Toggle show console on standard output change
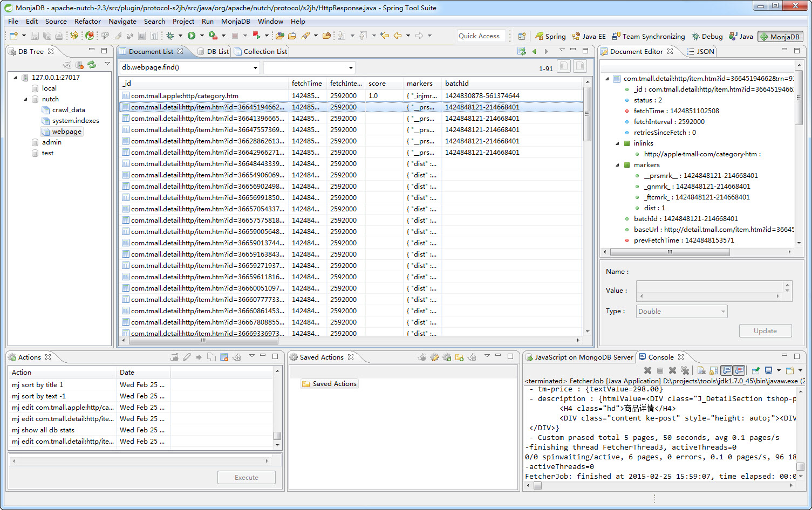 coord(727,370)
